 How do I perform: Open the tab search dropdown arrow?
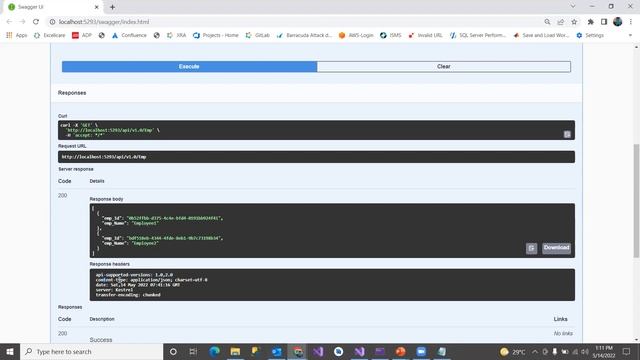(573, 6)
